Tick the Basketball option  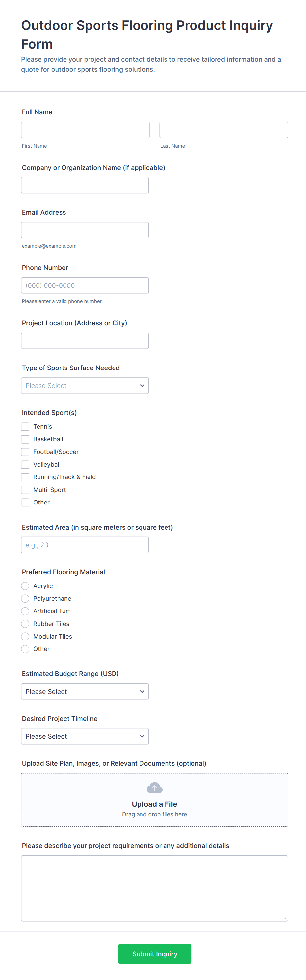click(x=25, y=439)
